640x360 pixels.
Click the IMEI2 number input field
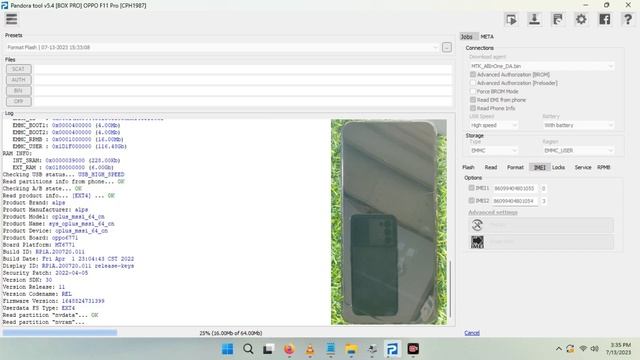point(515,200)
